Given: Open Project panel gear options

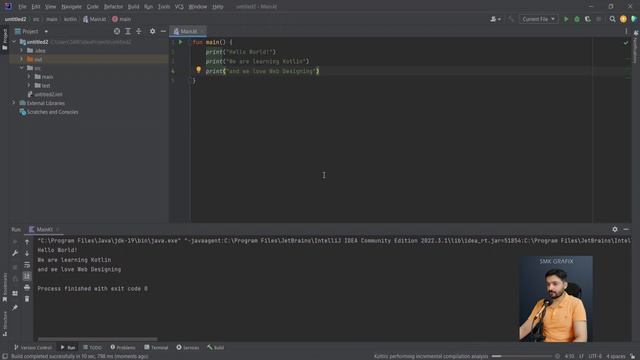Looking at the screenshot, I should (x=152, y=31).
